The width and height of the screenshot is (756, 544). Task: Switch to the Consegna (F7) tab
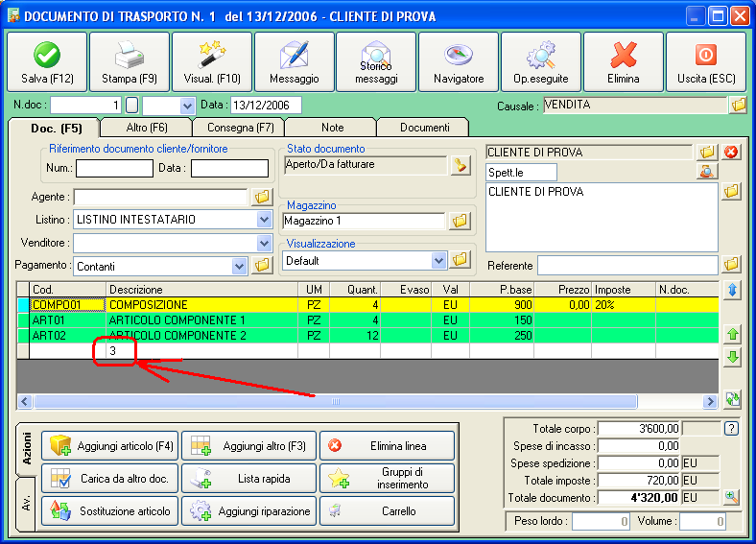239,128
